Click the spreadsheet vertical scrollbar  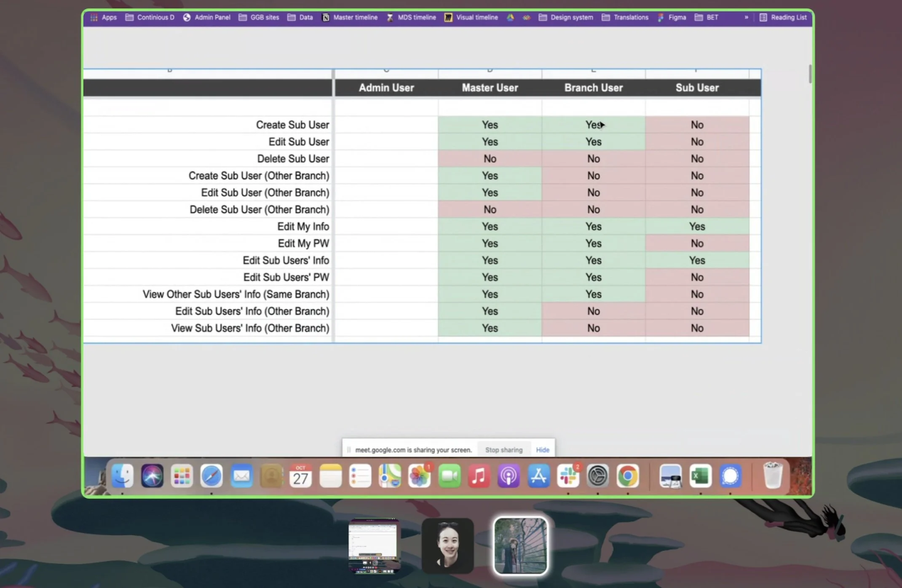tap(809, 74)
